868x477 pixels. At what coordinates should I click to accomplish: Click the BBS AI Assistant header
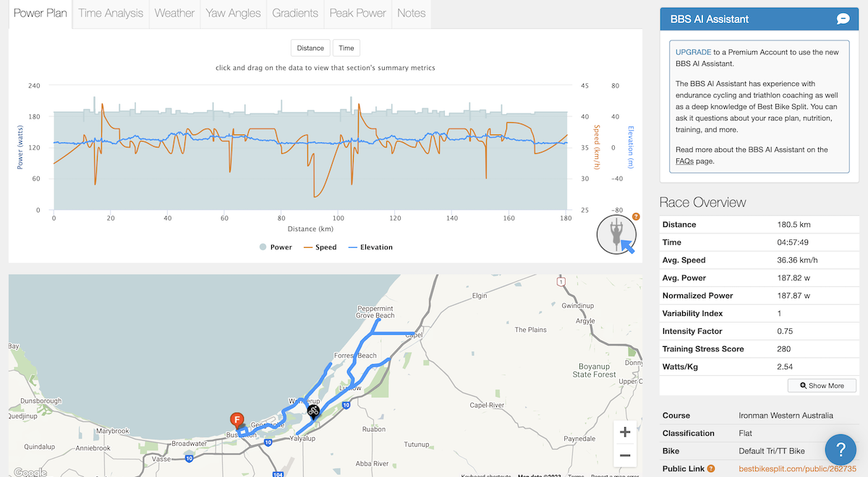[759, 19]
